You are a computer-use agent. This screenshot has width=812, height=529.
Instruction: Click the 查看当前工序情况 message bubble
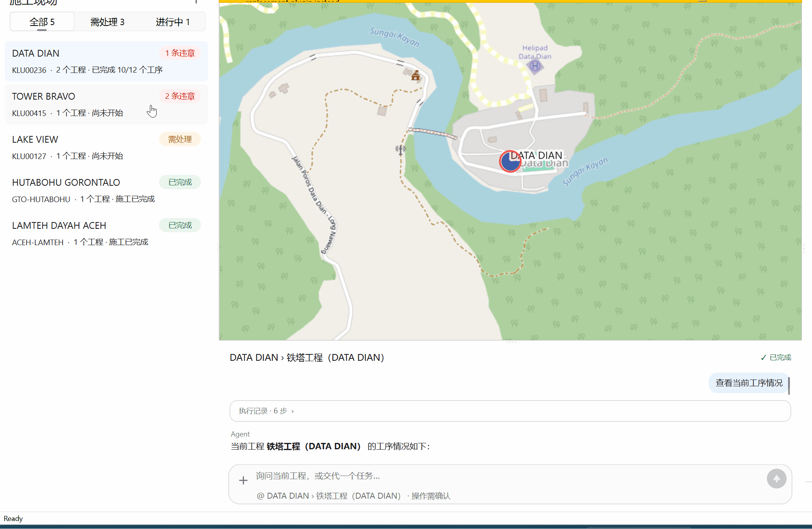[749, 383]
